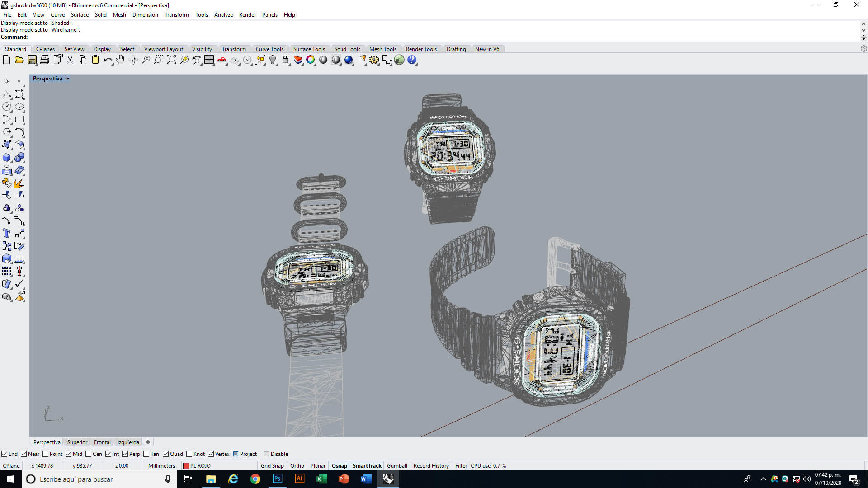Screen dimensions: 868x488
Task: Click the color wheel Object Properties icon
Action: tap(311, 60)
